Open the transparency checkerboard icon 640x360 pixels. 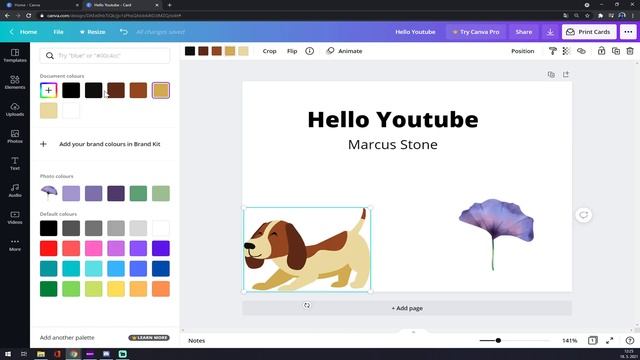566,51
